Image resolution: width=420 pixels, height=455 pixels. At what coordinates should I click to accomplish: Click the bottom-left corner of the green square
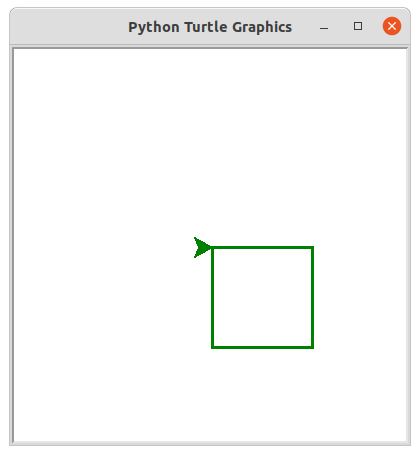212,348
